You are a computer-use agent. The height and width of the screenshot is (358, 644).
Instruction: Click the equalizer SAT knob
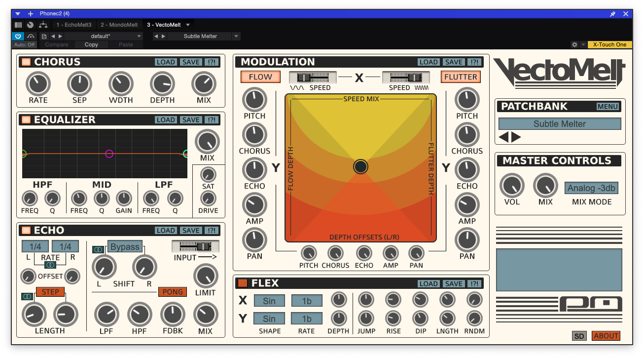208,174
